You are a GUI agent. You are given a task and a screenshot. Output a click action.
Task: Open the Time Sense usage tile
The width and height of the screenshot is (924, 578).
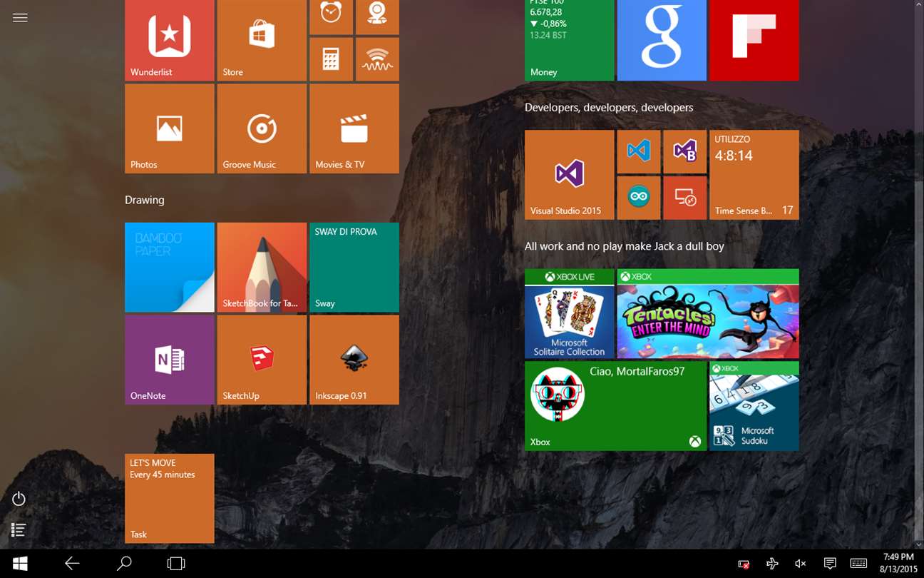(x=754, y=175)
